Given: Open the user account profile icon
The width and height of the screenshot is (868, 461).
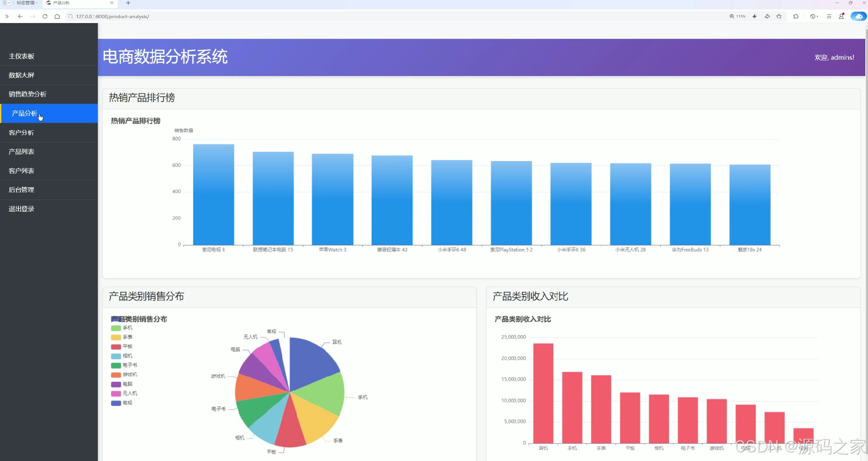Looking at the screenshot, I should (841, 16).
